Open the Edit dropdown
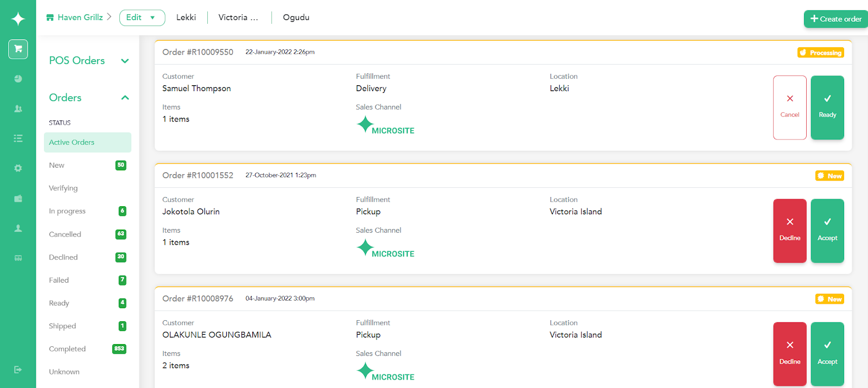868x388 pixels. pyautogui.click(x=142, y=17)
